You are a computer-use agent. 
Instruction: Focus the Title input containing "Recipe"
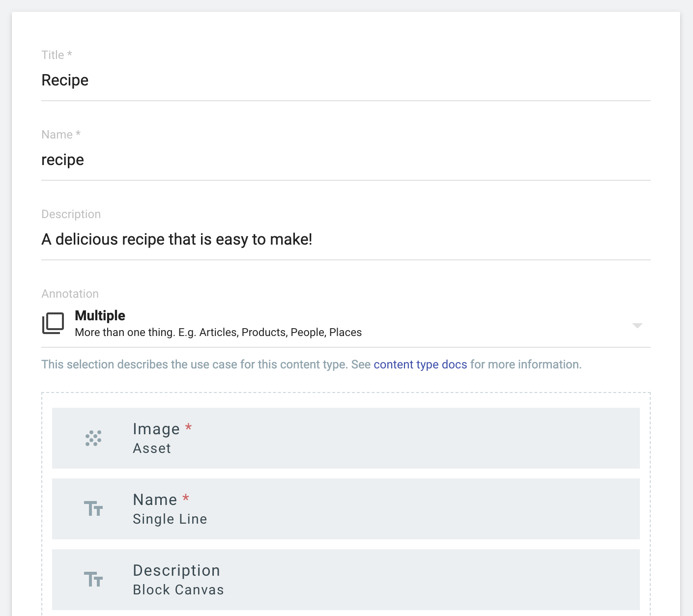coord(346,81)
